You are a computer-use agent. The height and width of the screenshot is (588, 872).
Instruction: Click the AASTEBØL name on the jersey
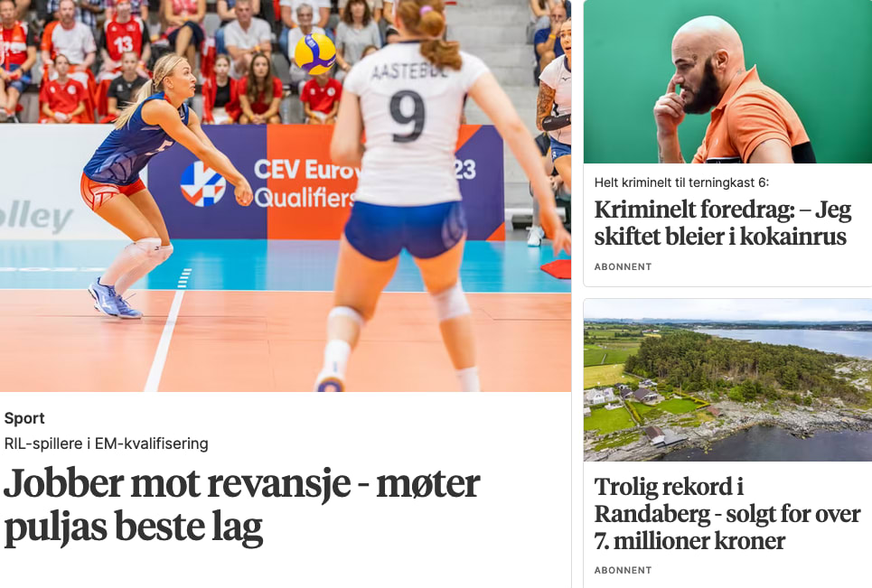pyautogui.click(x=410, y=71)
